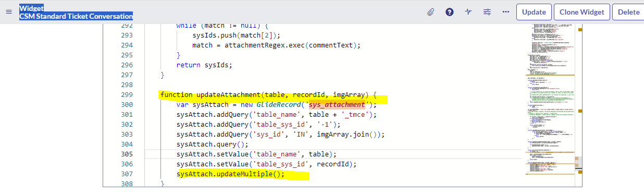Click setValue 'table_sys_id', recordId line
This screenshot has height=195, width=644.
[266, 164]
